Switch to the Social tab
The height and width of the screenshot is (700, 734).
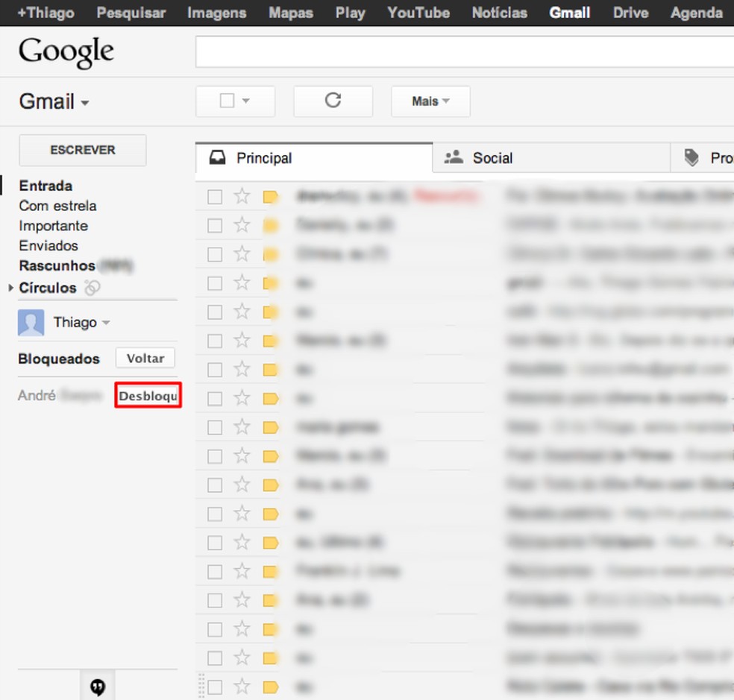click(x=551, y=158)
